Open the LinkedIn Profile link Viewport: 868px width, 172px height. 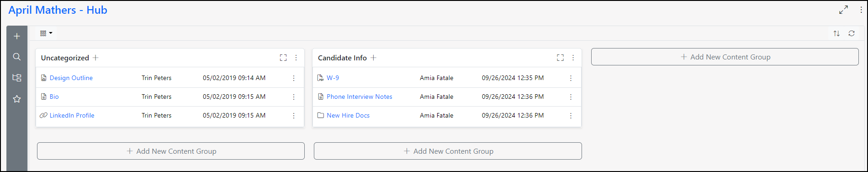(72, 115)
